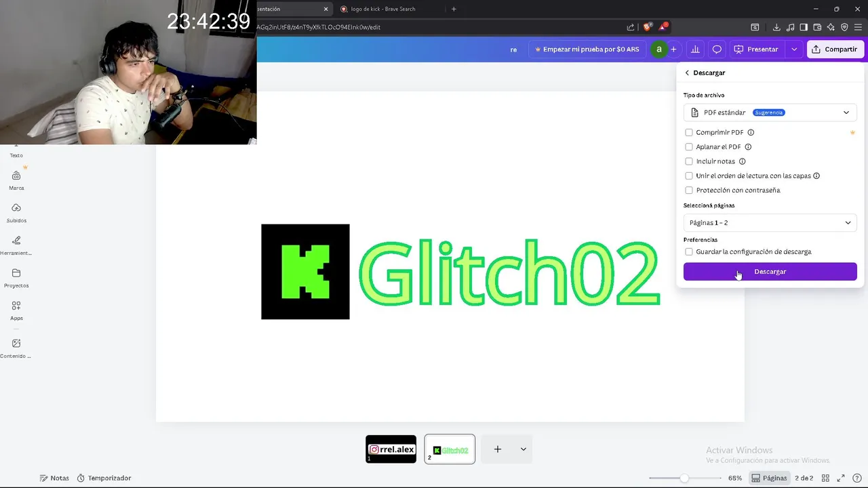Select the Glitch02 text on canvas
Viewport: 868px width, 488px height.
509,272
